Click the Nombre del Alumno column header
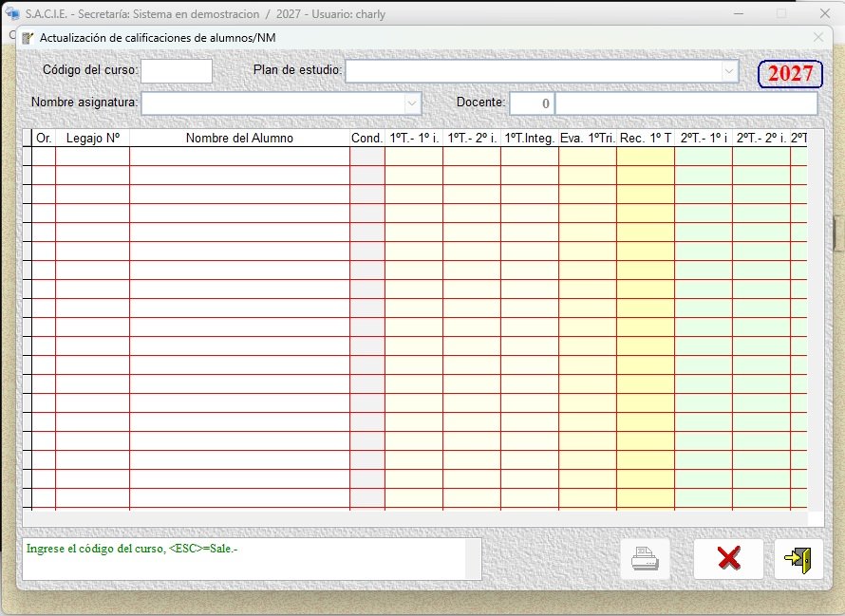This screenshot has width=845, height=616. (240, 139)
